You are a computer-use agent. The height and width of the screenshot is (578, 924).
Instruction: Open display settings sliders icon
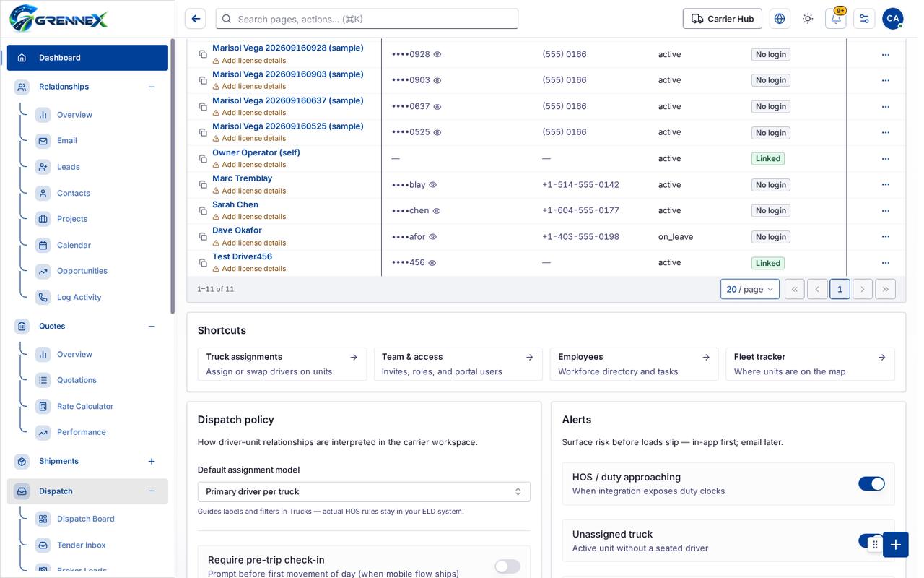864,19
